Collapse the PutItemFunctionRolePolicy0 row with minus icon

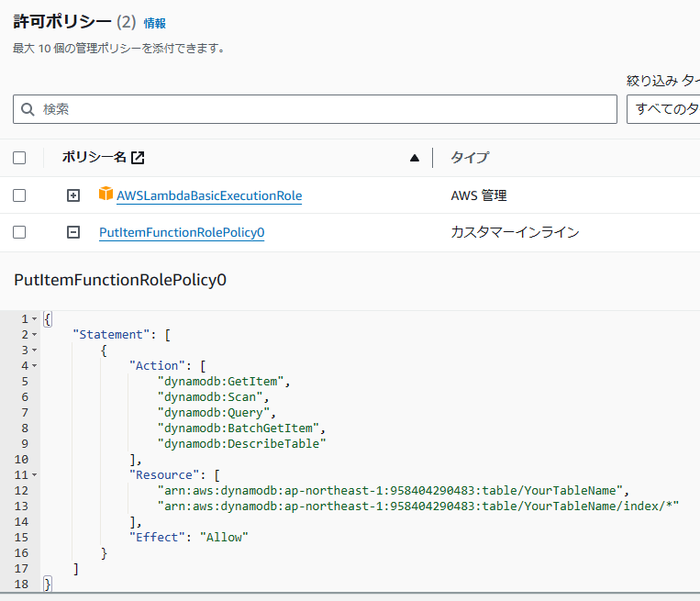point(74,233)
